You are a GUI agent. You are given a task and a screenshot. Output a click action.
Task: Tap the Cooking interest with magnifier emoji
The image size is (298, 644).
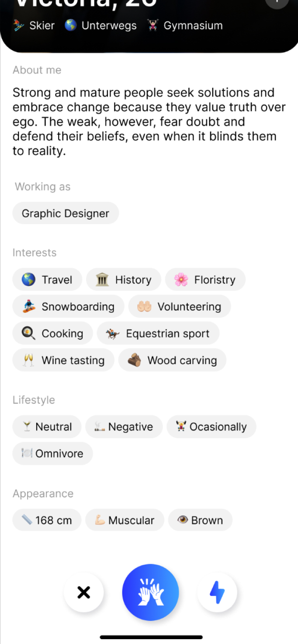coord(52,333)
